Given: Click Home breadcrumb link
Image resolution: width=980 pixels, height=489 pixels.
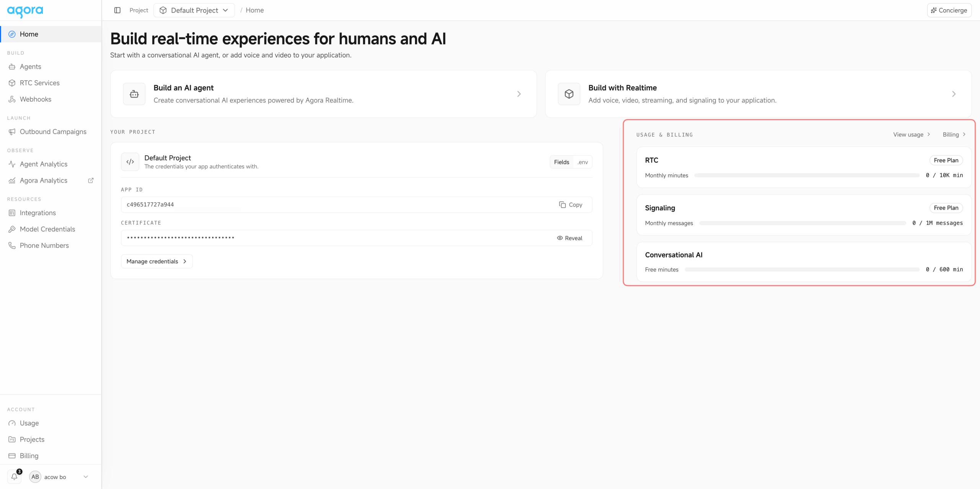Looking at the screenshot, I should click(x=255, y=10).
